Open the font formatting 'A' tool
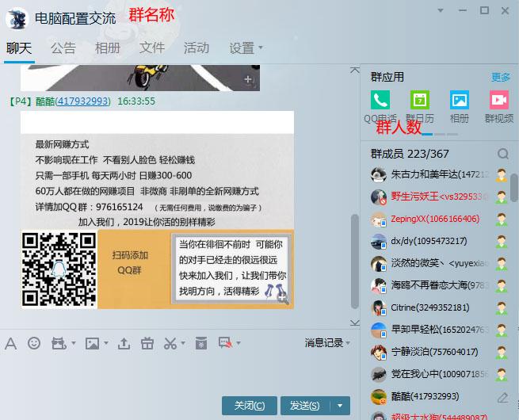Viewport: 519px width, 420px height. click(10, 344)
